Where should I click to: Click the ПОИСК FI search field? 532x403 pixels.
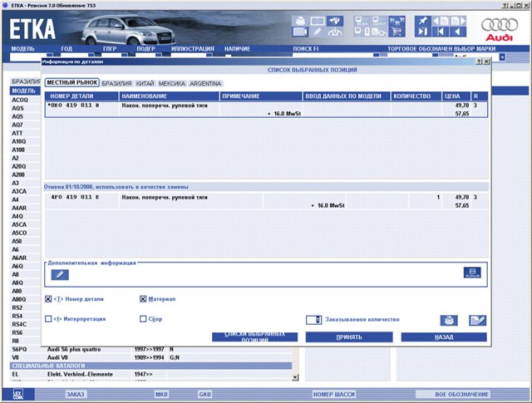tap(332, 56)
